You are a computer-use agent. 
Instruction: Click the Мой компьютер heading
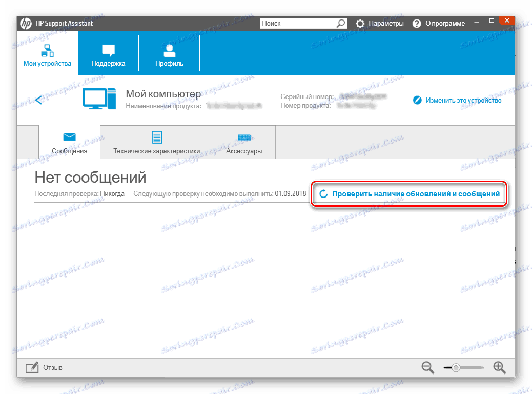(x=163, y=93)
